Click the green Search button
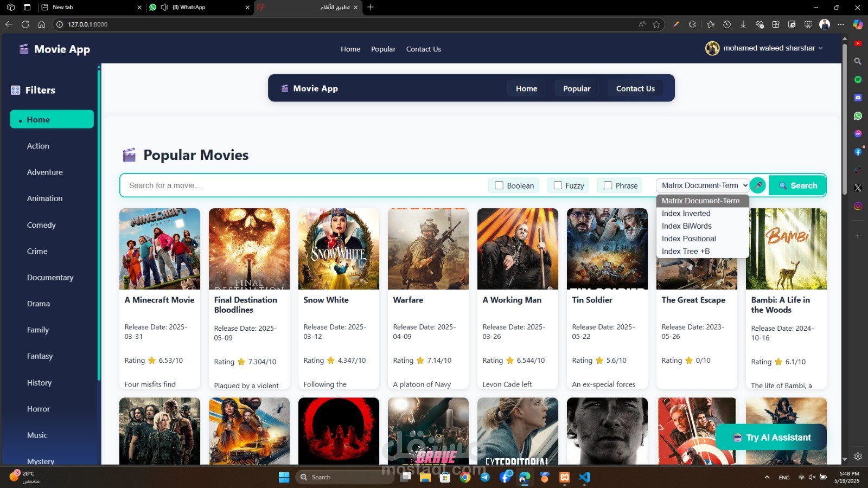 797,185
